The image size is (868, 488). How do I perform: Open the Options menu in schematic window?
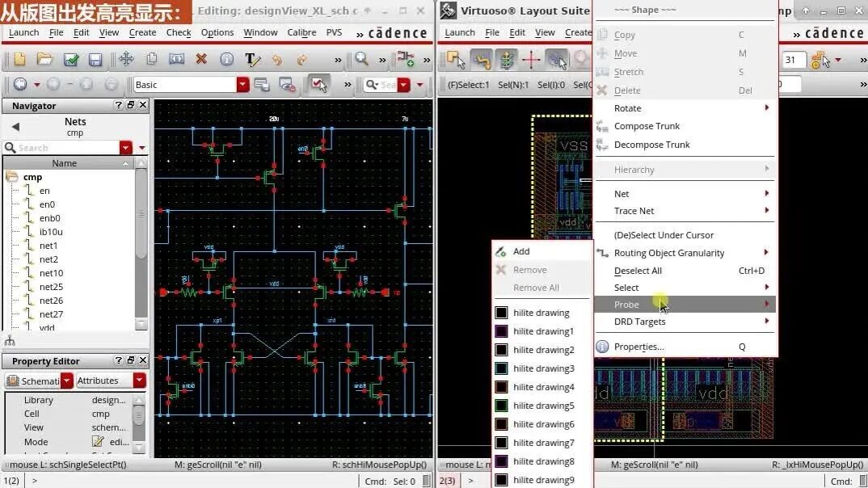click(x=217, y=32)
